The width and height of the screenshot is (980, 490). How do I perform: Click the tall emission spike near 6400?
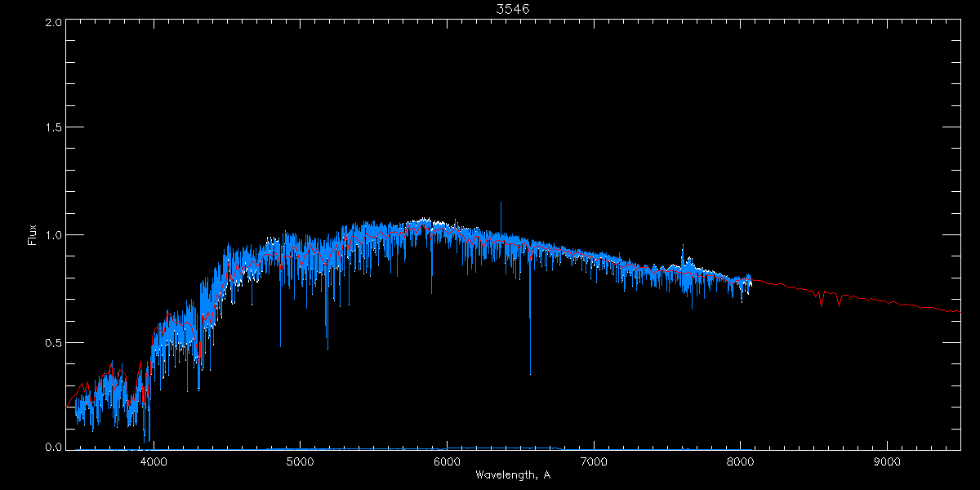(x=501, y=219)
